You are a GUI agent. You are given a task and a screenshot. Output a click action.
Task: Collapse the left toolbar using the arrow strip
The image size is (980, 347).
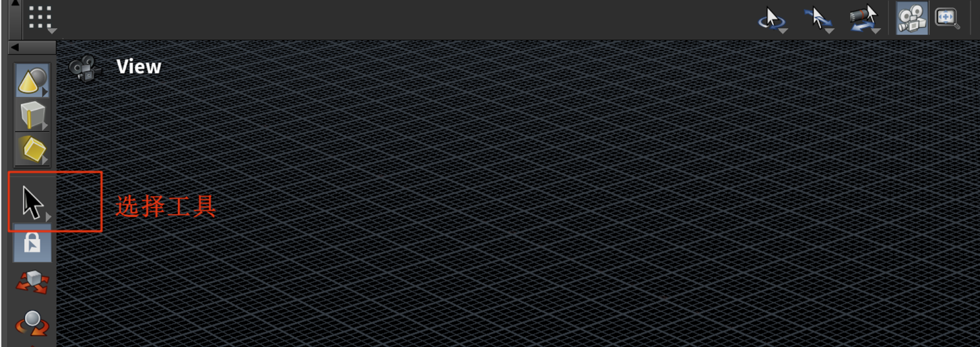pos(32,47)
